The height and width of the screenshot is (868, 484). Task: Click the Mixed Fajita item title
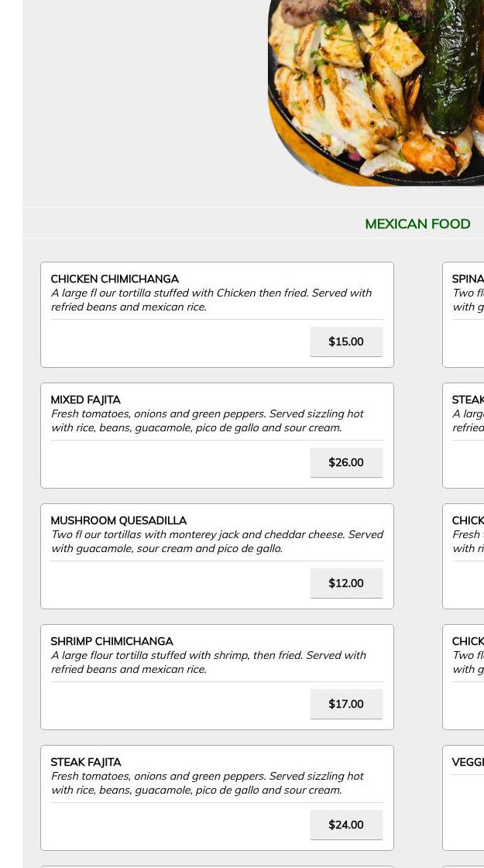85,400
